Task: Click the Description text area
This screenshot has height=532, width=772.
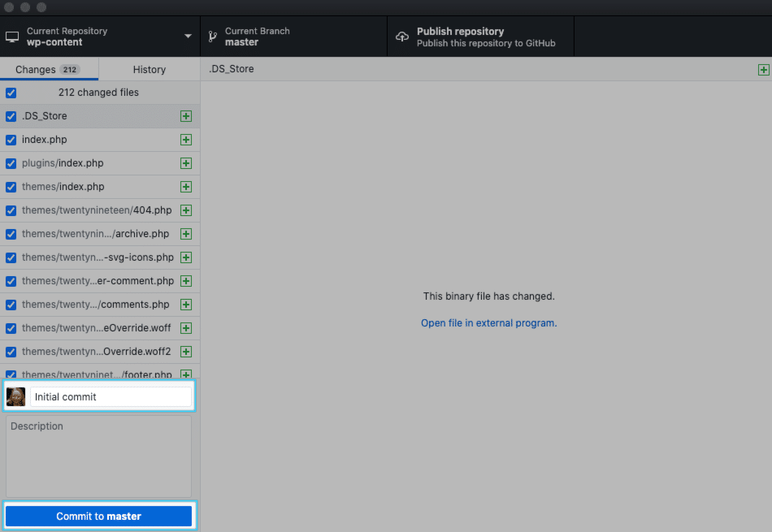Action: (98, 456)
